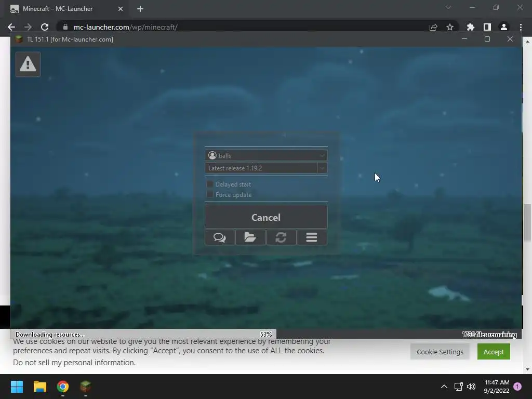Open the hamburger settings menu button

click(x=312, y=237)
